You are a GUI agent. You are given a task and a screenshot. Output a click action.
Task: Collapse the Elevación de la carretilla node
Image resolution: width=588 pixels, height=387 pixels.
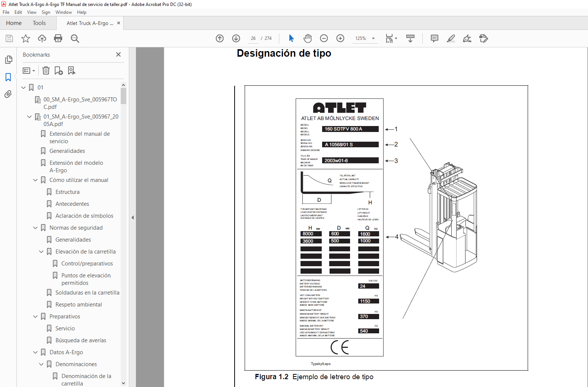[41, 252]
